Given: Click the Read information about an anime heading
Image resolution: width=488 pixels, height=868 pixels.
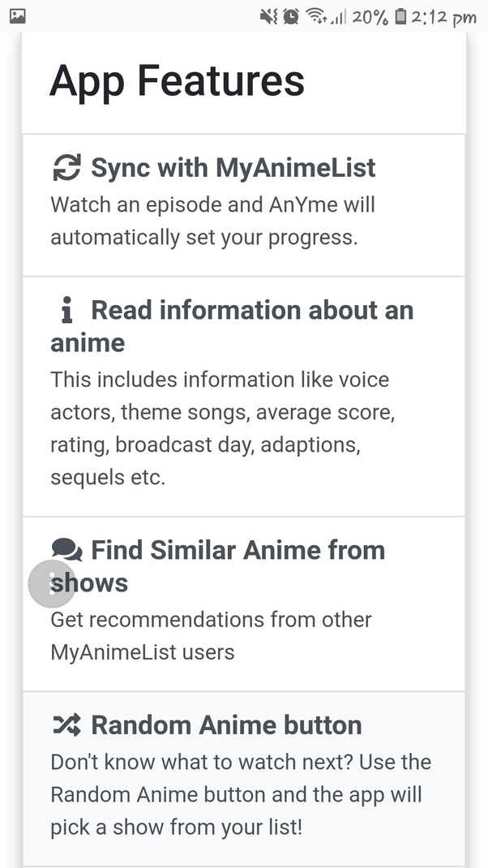Looking at the screenshot, I should tap(233, 324).
